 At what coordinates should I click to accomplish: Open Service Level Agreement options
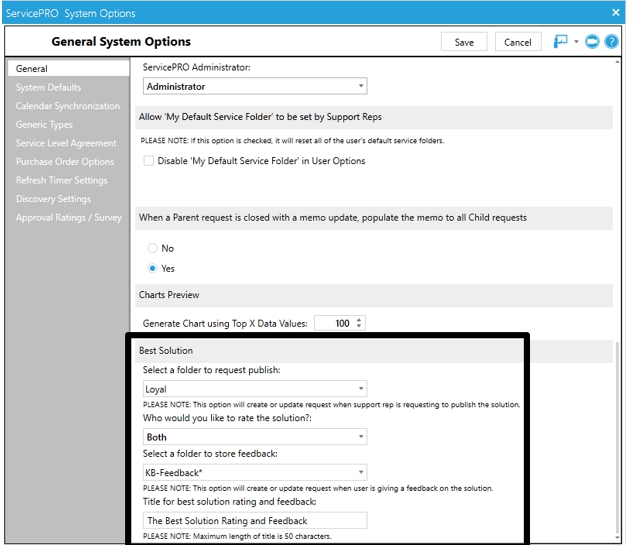click(x=66, y=143)
